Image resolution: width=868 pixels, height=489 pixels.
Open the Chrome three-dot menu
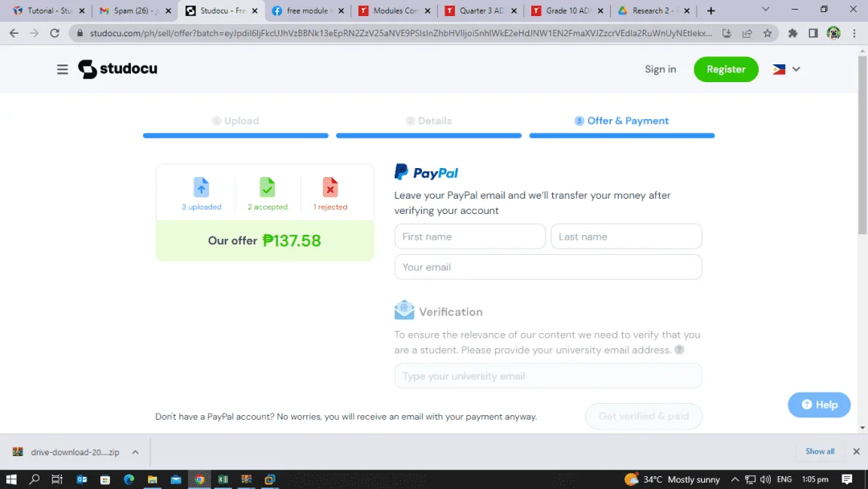click(x=854, y=33)
